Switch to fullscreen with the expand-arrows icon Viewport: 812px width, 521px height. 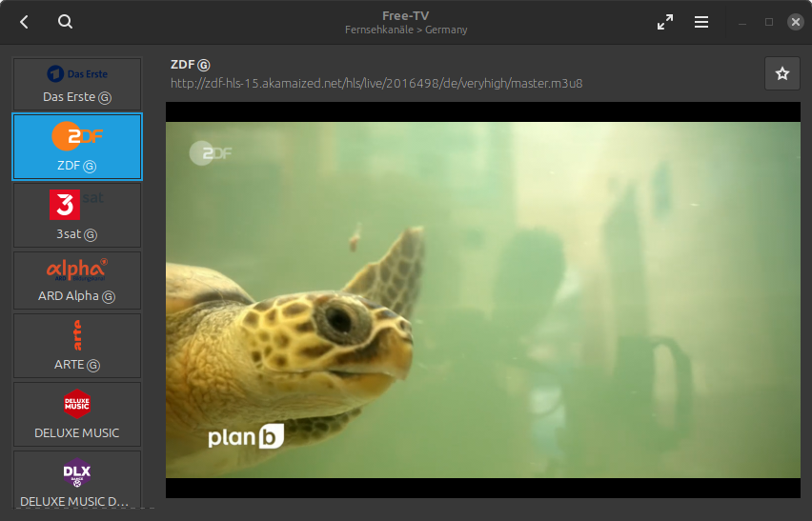[665, 22]
